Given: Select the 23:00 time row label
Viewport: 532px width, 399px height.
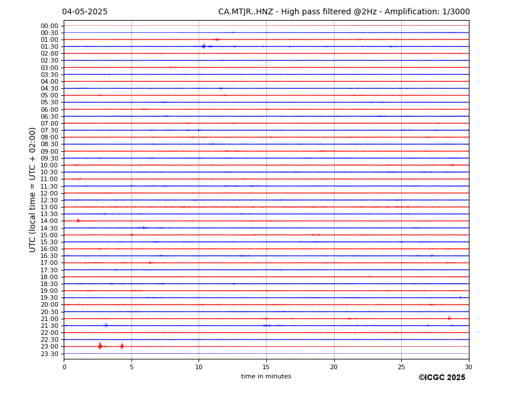Looking at the screenshot, I should pyautogui.click(x=49, y=347).
